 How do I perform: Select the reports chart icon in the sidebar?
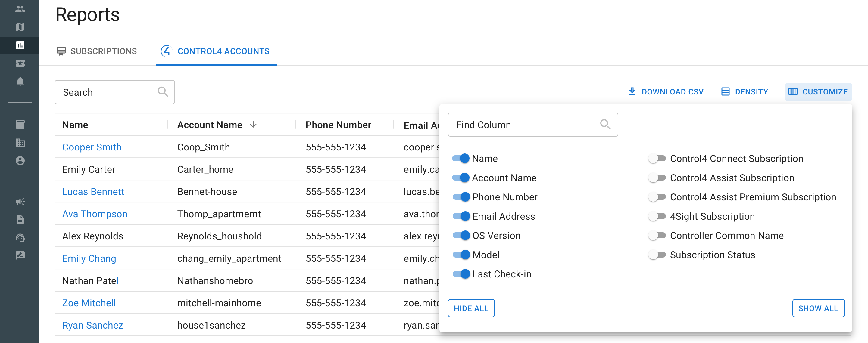[20, 45]
